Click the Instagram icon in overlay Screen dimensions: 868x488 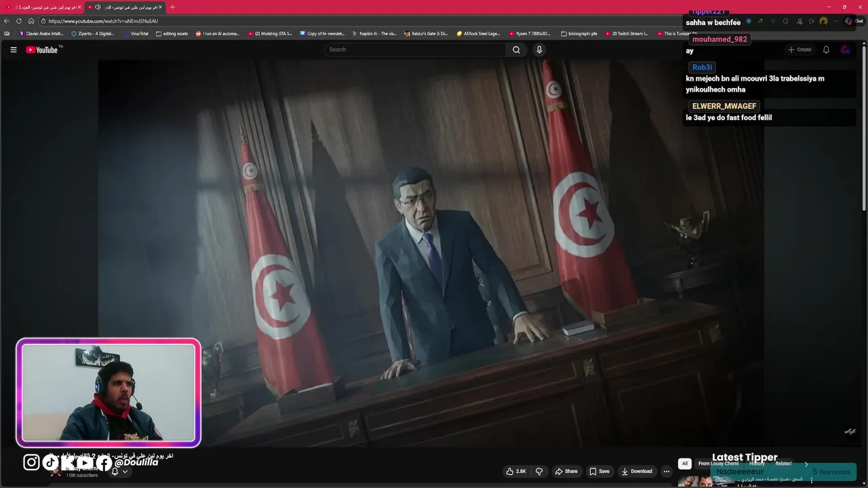click(x=32, y=462)
